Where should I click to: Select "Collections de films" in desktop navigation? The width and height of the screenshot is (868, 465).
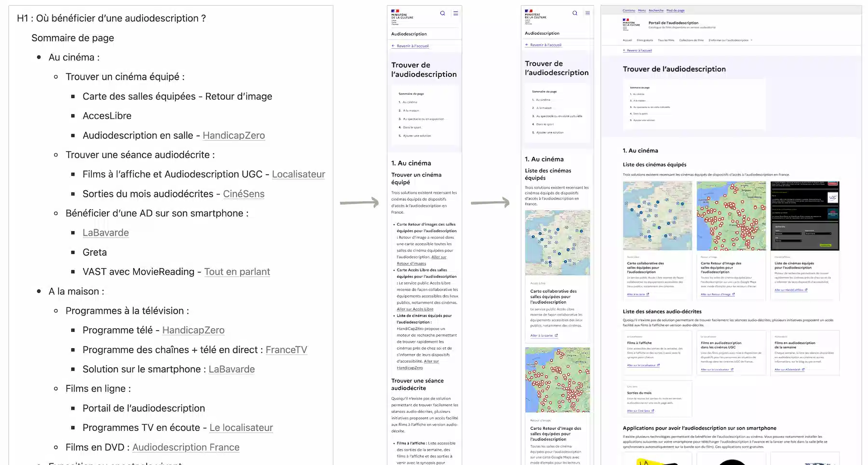(692, 41)
